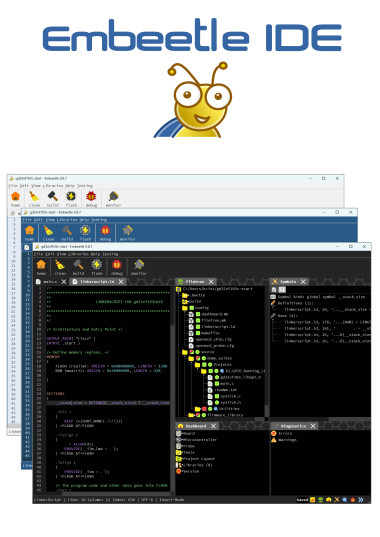Toggle the checkbox beside the source folder
This screenshot has height=537, width=380.
(x=191, y=352)
